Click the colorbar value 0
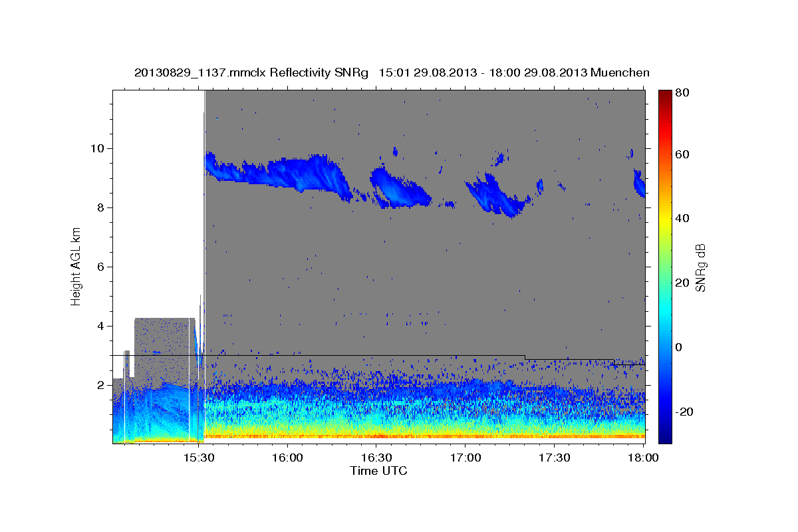The image size is (798, 532). click(x=679, y=347)
